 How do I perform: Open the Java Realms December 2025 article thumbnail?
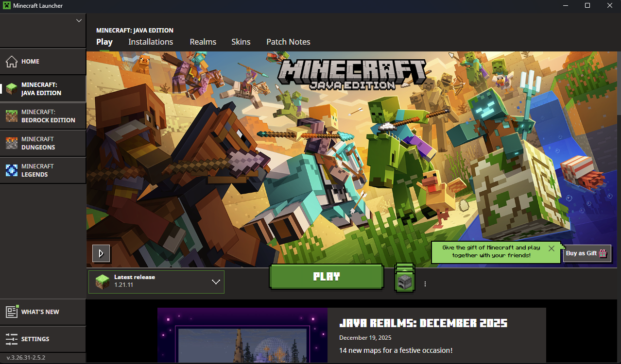click(x=242, y=335)
